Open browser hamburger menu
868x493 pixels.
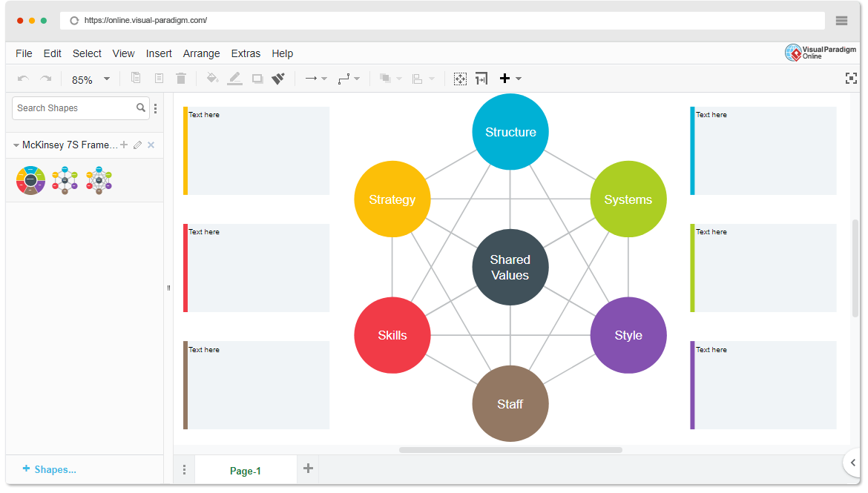point(841,21)
